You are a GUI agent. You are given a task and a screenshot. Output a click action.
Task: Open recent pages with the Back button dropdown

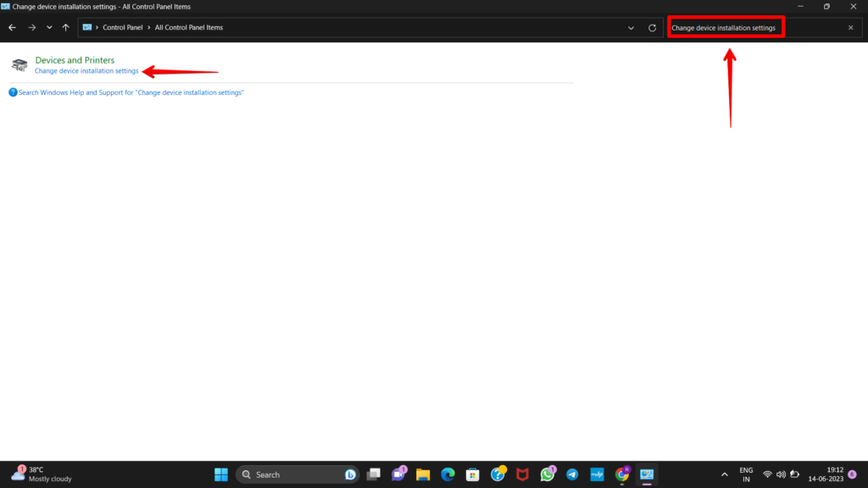(48, 27)
